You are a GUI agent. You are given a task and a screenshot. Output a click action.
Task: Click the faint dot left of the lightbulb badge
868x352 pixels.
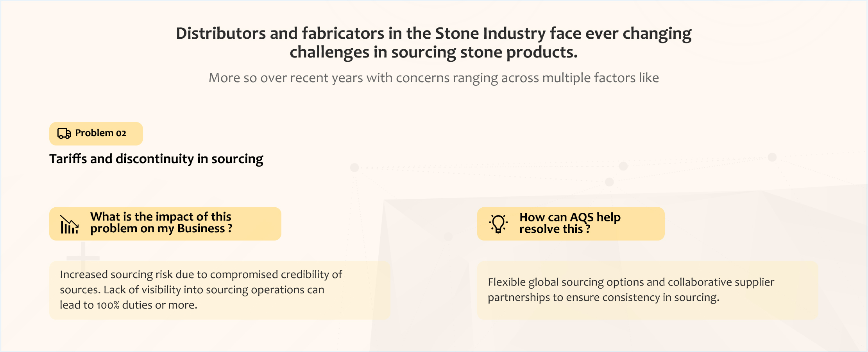click(x=448, y=237)
